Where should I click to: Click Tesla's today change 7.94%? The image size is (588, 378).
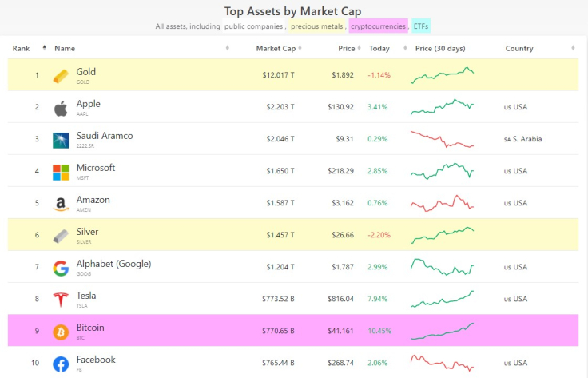point(378,299)
